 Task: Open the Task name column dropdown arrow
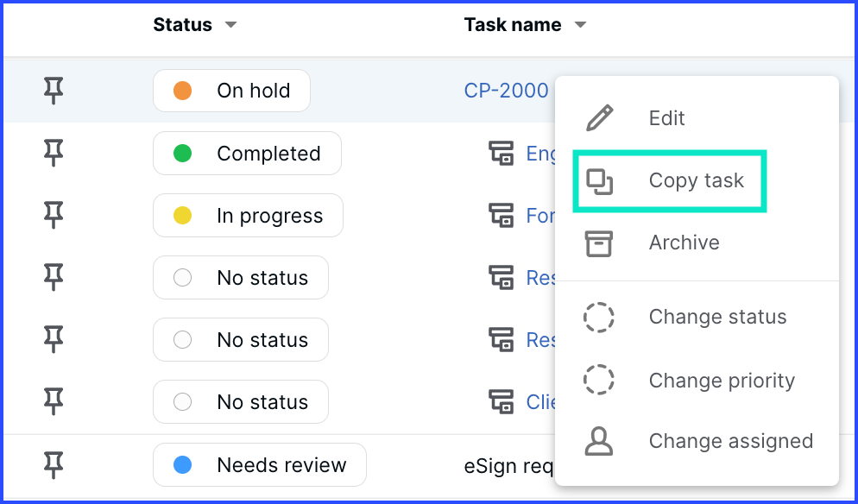click(x=581, y=25)
